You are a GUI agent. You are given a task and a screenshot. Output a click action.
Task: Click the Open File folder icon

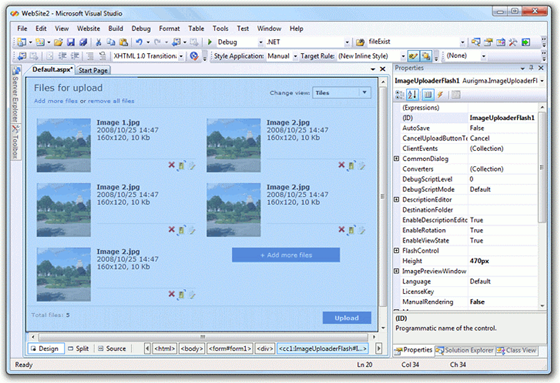pos(58,42)
